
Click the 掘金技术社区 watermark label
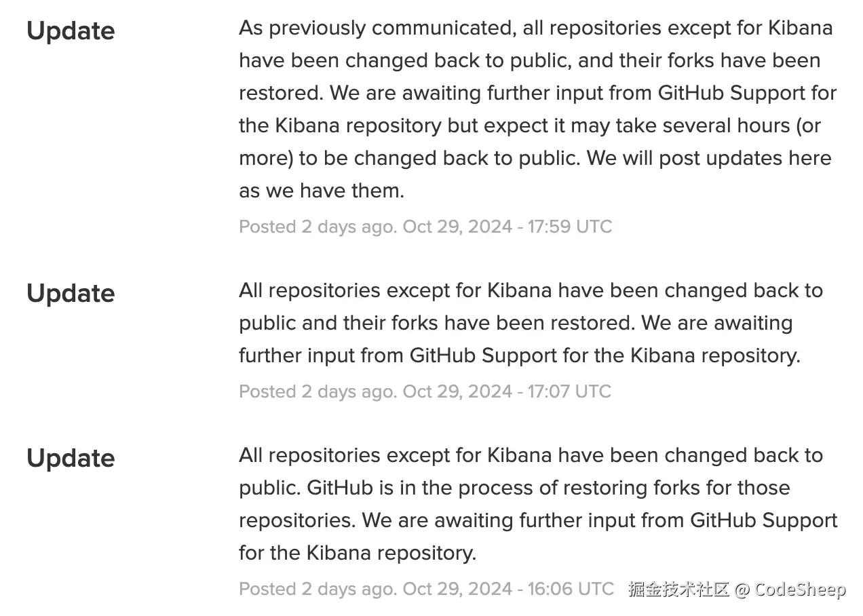point(678,589)
